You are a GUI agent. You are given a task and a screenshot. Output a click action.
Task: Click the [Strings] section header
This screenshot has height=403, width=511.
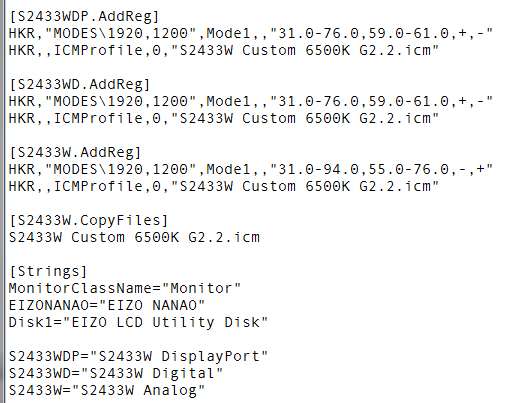[x=48, y=271]
